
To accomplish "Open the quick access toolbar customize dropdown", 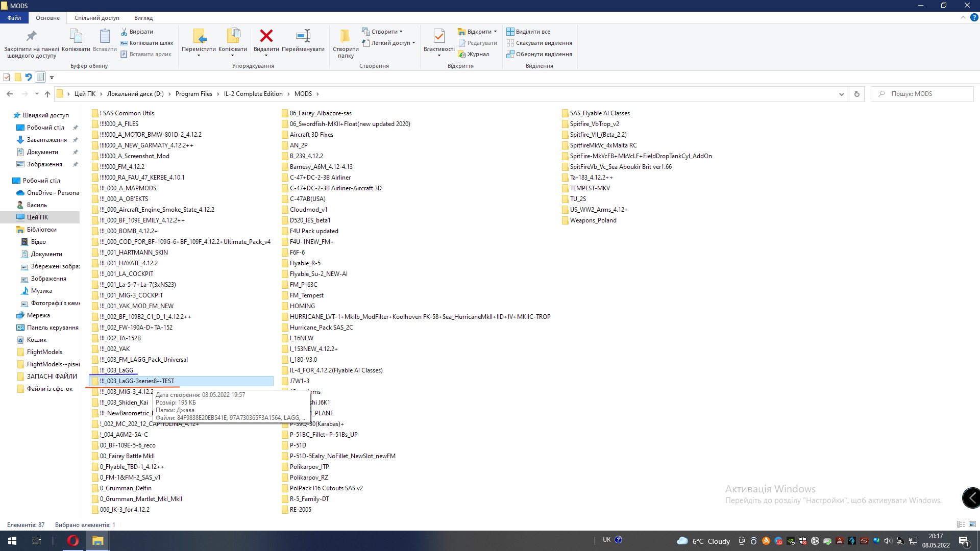I will point(52,78).
